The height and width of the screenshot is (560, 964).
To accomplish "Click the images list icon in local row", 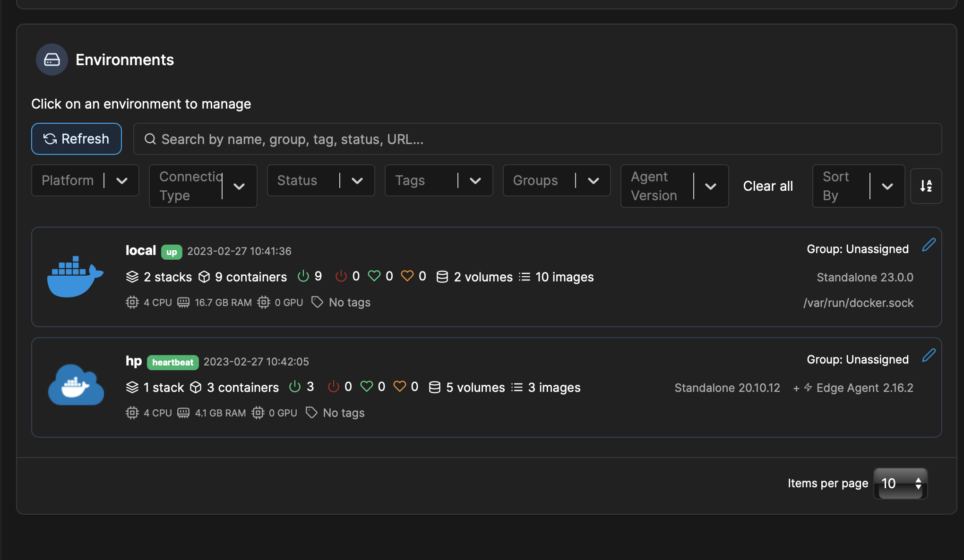I will [x=525, y=277].
